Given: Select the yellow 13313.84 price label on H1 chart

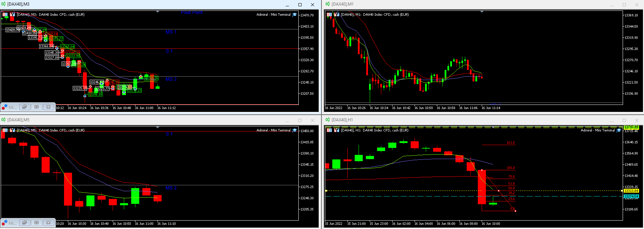Looking at the screenshot, I should [631, 191].
